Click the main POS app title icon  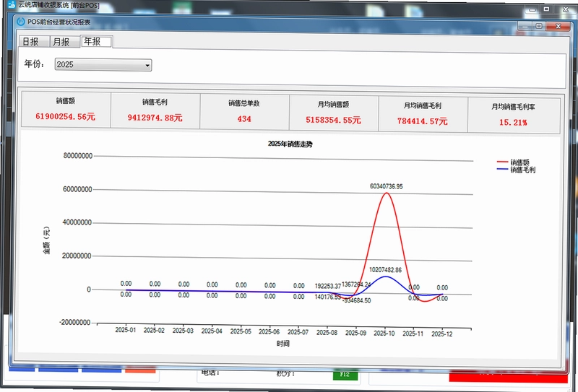[x=12, y=4]
